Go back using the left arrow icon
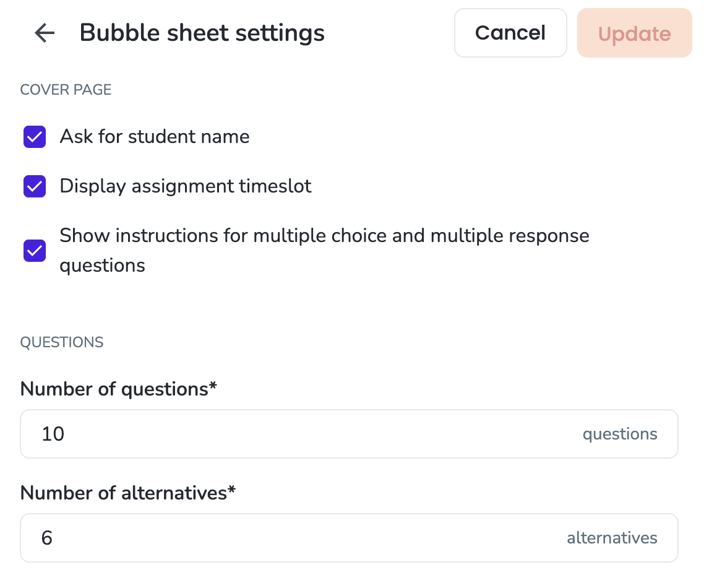The width and height of the screenshot is (704, 588). point(45,33)
